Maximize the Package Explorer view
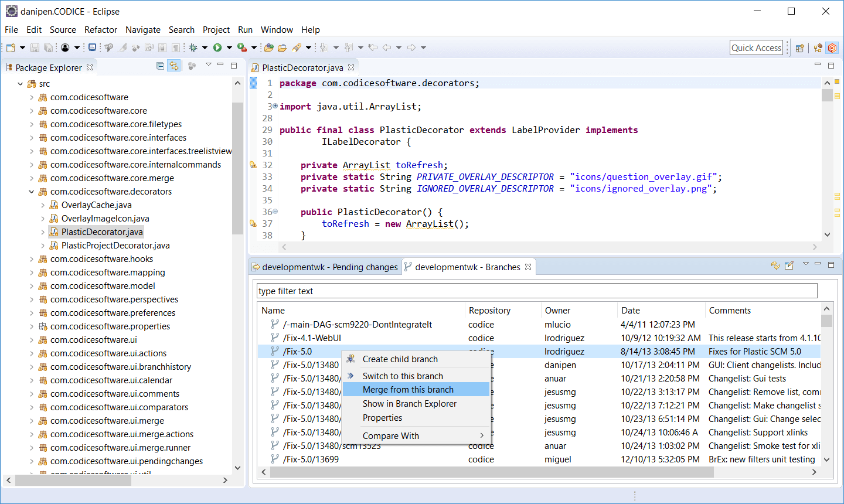Image resolution: width=844 pixels, height=504 pixels. pyautogui.click(x=234, y=66)
